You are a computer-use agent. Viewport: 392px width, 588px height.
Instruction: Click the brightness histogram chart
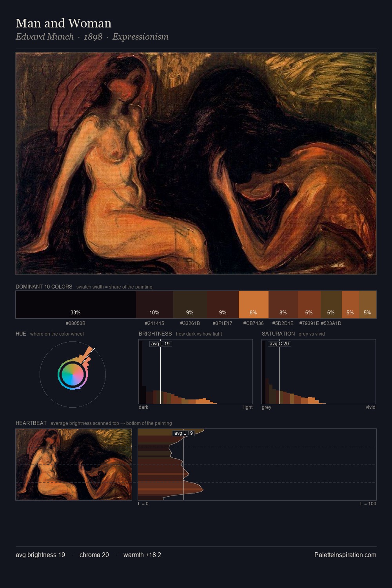point(196,372)
